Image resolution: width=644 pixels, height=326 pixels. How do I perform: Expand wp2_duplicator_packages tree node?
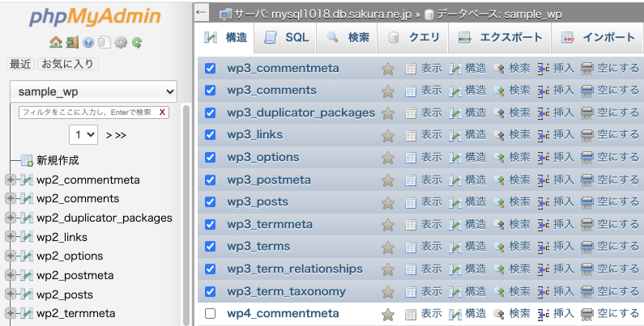click(x=11, y=218)
